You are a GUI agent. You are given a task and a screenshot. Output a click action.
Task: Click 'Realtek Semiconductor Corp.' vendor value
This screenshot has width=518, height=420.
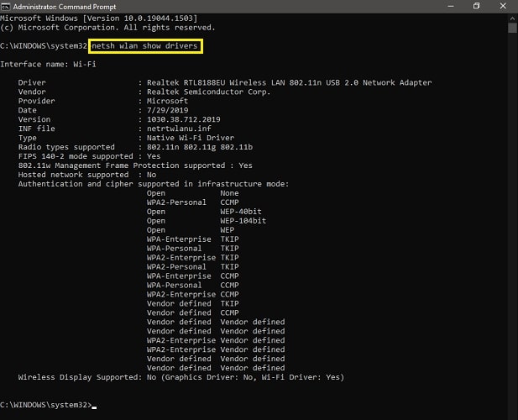[x=209, y=92]
